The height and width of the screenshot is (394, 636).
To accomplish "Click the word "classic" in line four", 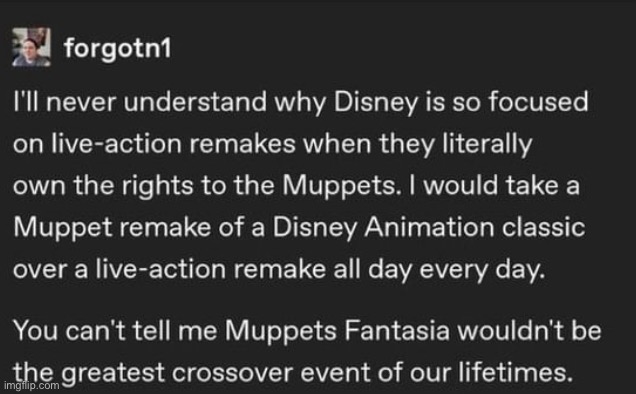I will coord(544,227).
